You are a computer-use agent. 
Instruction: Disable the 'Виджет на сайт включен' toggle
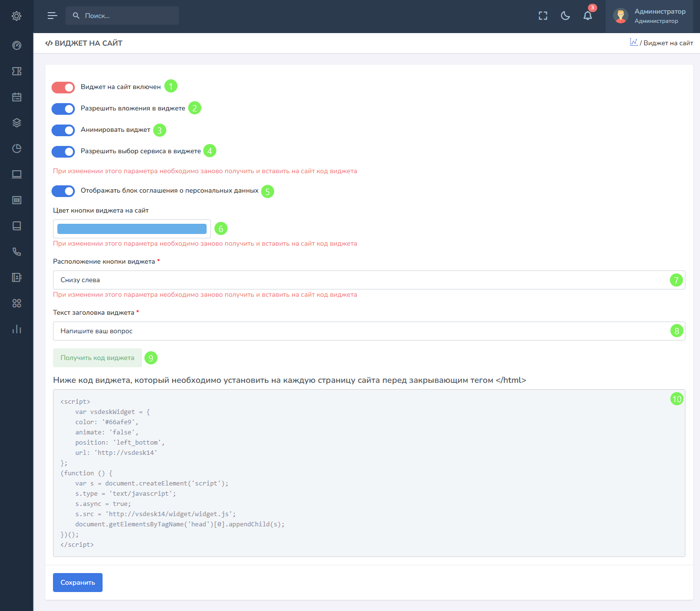coord(63,88)
